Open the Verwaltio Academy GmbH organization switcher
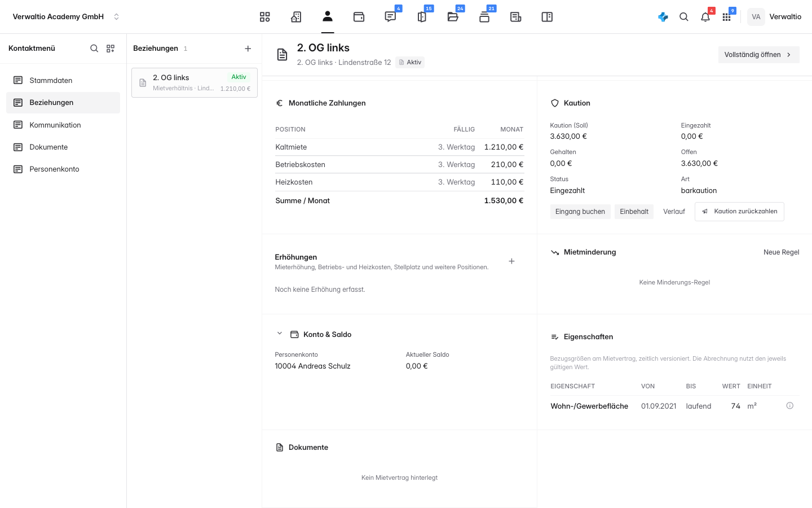812x508 pixels. [x=65, y=17]
